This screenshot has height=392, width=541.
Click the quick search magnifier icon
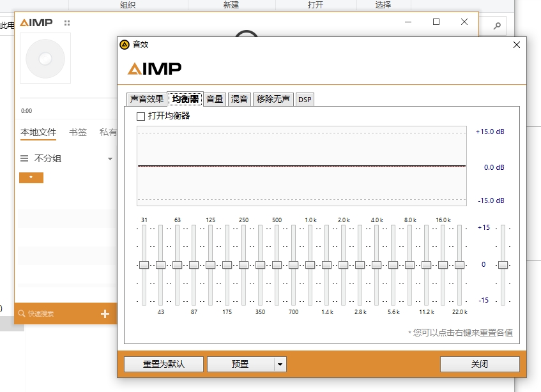point(21,313)
